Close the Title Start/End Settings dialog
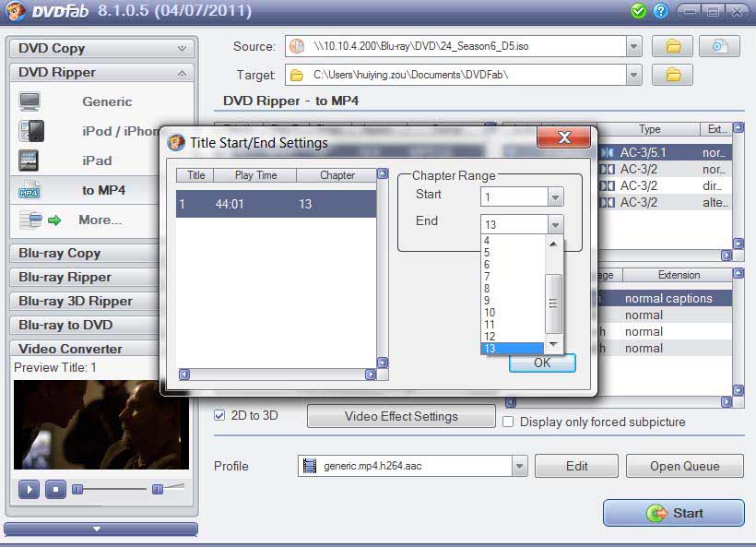 pyautogui.click(x=563, y=138)
